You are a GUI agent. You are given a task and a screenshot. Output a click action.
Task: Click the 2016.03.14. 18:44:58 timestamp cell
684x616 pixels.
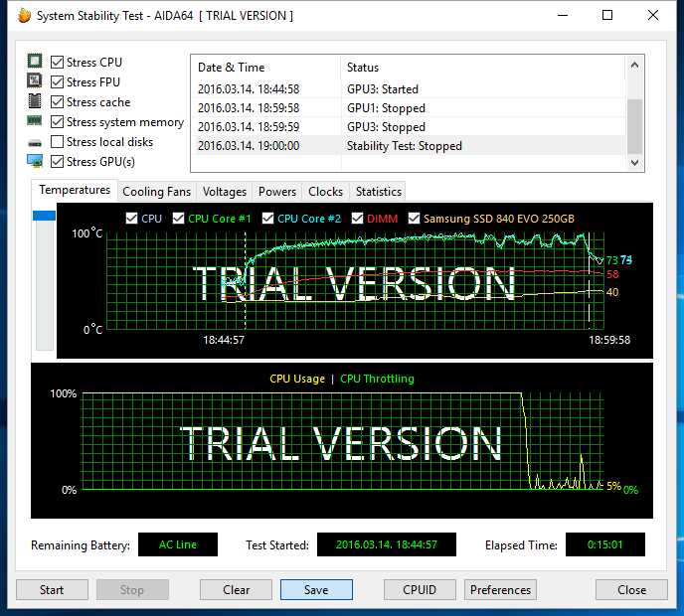pyautogui.click(x=249, y=89)
